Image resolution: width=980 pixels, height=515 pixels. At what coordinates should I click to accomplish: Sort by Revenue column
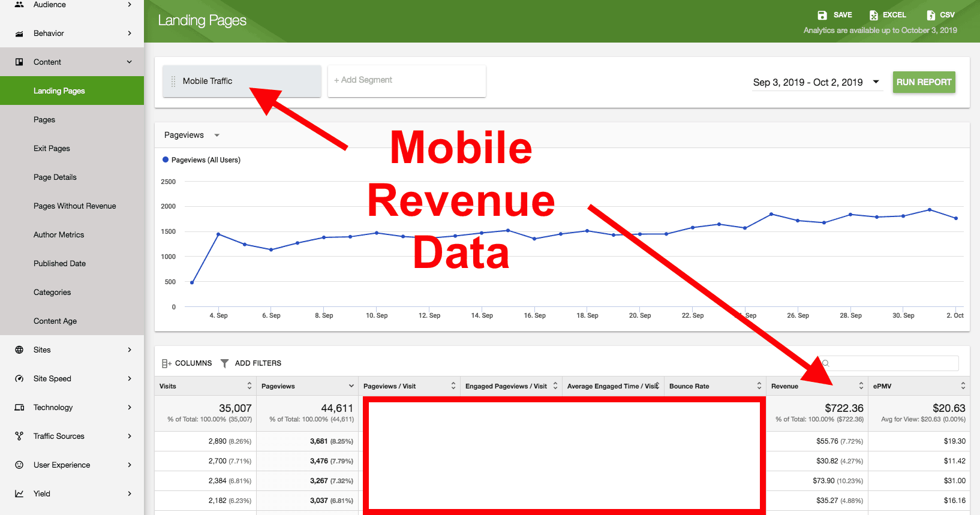[x=861, y=386]
